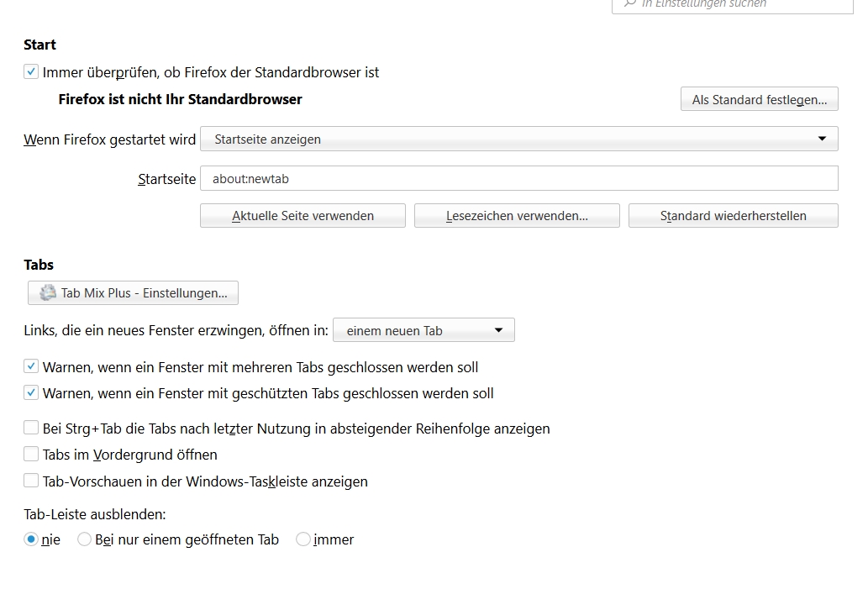Viewport: 868px width, 589px height.
Task: Click the 'Tabs' section heading
Action: (x=39, y=265)
